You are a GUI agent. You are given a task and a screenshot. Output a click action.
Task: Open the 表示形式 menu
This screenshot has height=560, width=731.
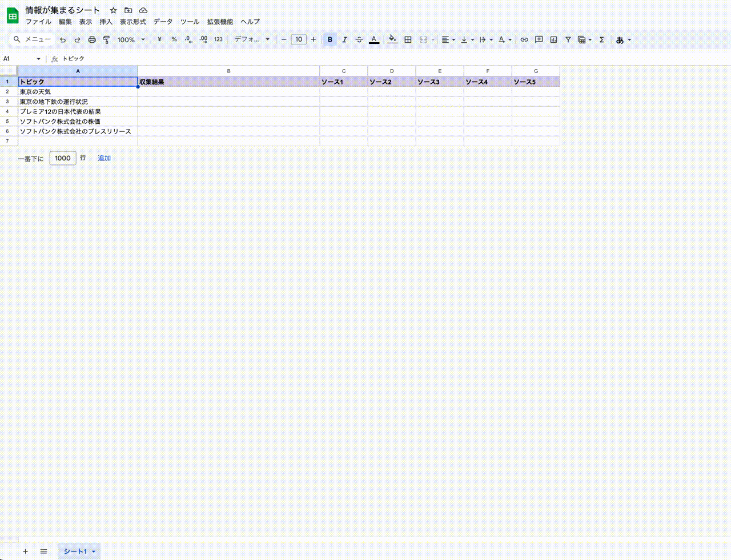(133, 22)
